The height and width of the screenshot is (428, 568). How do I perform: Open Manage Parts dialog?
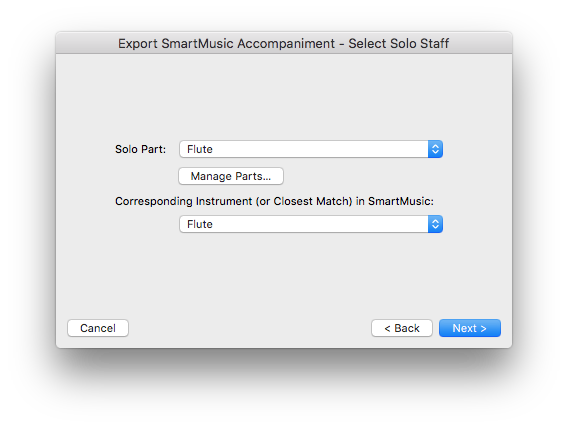pos(231,176)
